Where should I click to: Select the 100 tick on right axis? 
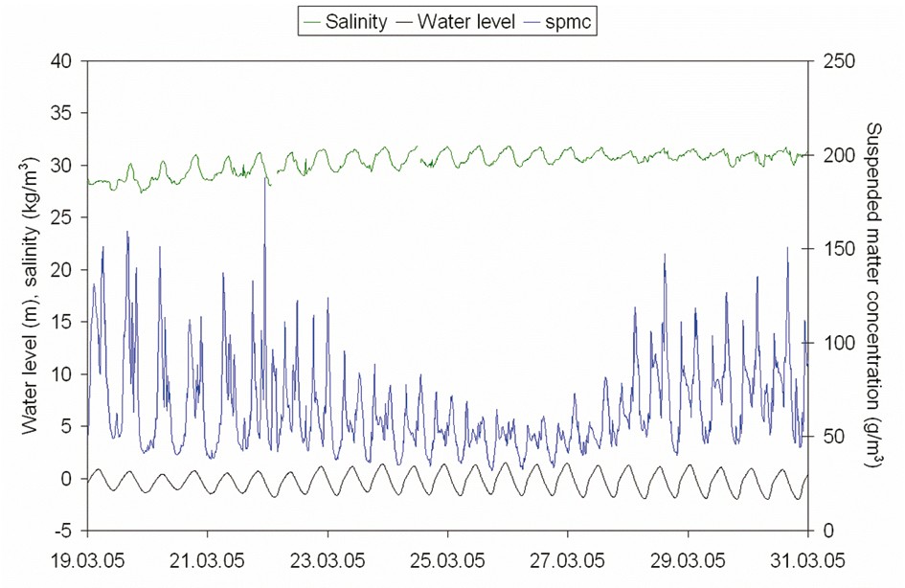pos(829,343)
